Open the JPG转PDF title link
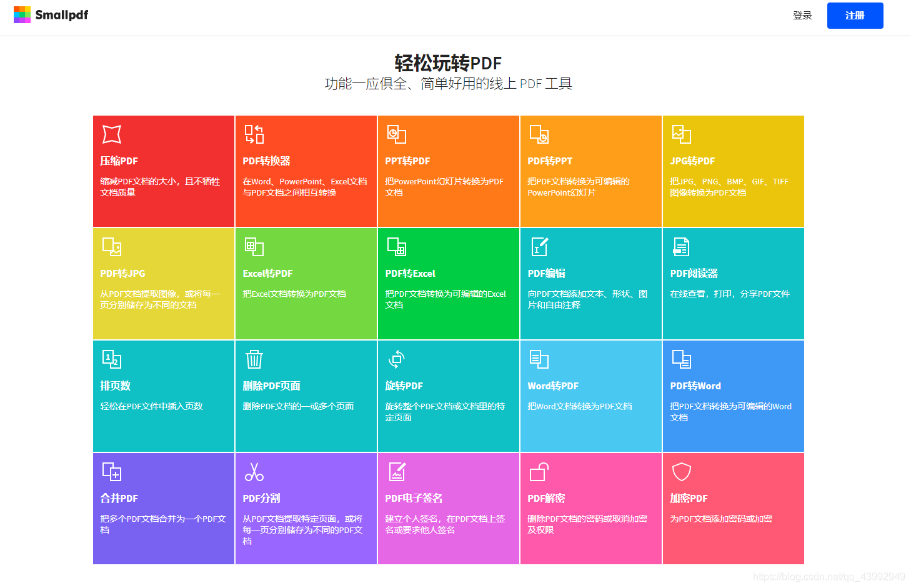The image size is (911, 588). tap(692, 161)
